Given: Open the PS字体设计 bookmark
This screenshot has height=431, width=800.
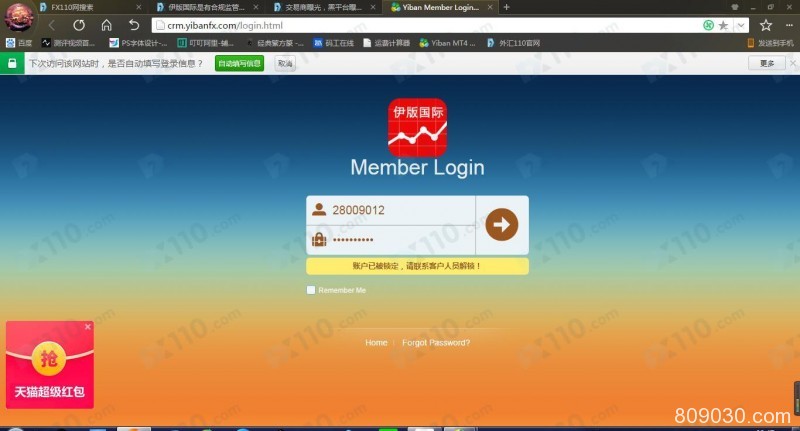Looking at the screenshot, I should (x=138, y=43).
